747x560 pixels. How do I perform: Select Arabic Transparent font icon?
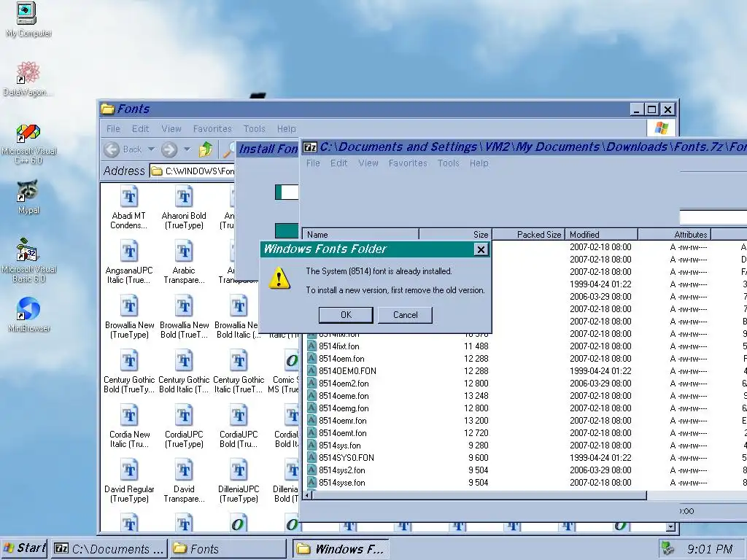(184, 262)
